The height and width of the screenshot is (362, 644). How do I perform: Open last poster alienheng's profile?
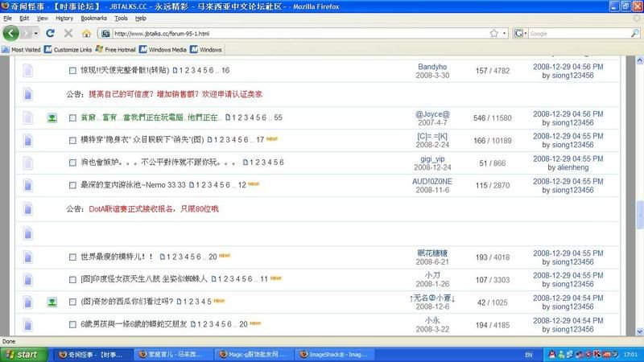[573, 167]
